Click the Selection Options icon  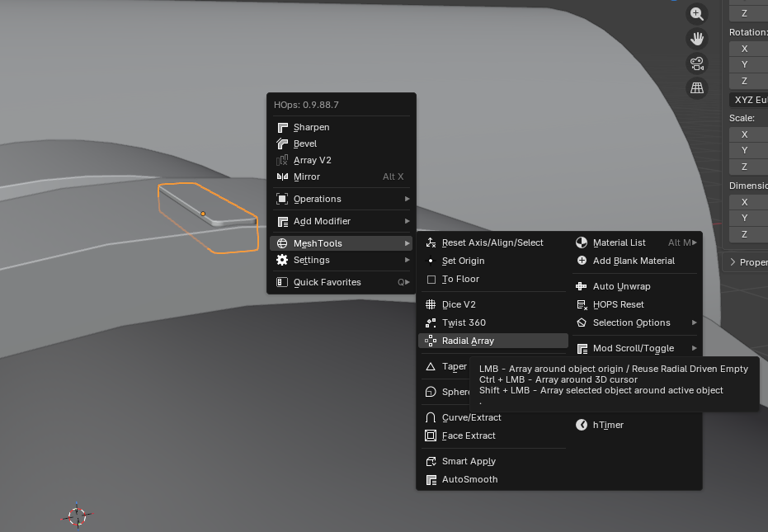click(x=582, y=322)
